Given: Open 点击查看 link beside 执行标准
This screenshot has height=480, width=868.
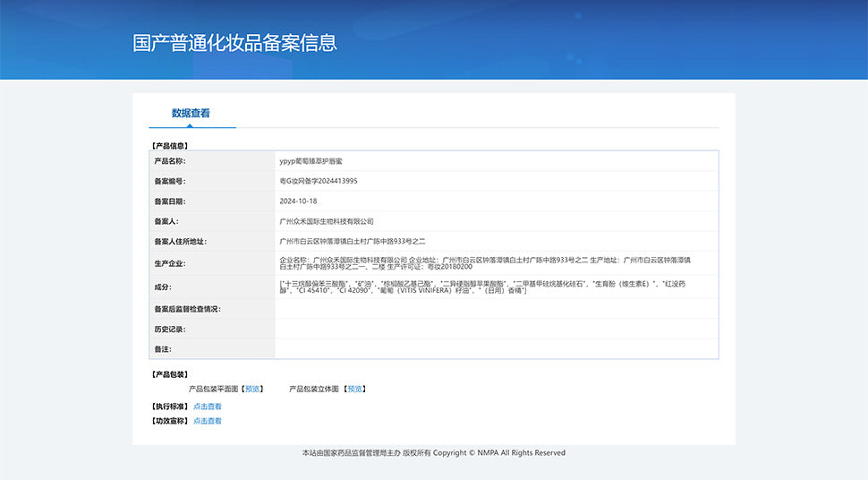Looking at the screenshot, I should pyautogui.click(x=207, y=407).
